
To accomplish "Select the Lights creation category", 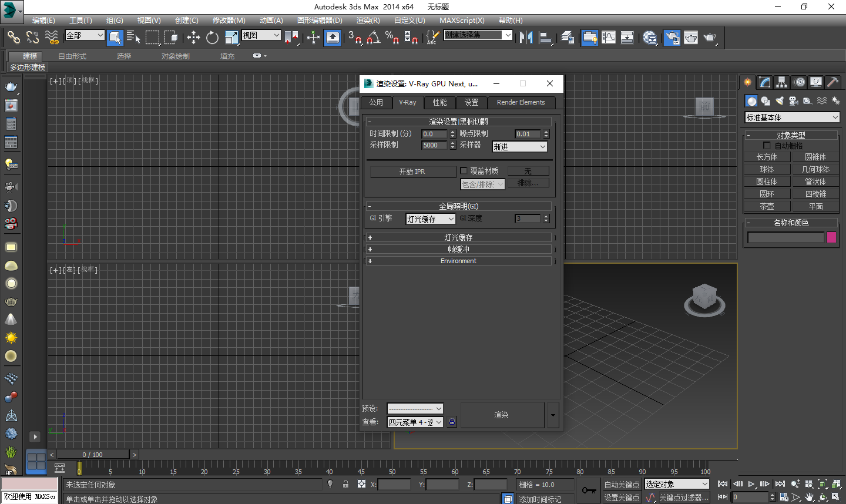I will pyautogui.click(x=779, y=100).
